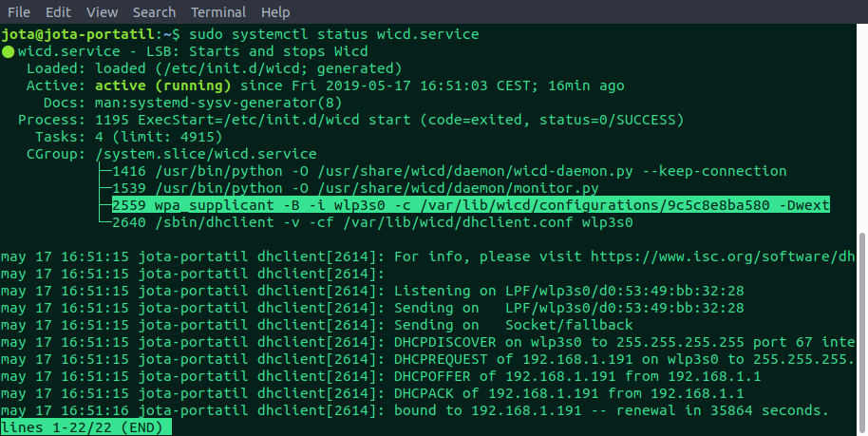Click the man:systemd-sysv-generator(8) docs text
The width and height of the screenshot is (868, 436).
coord(218,103)
